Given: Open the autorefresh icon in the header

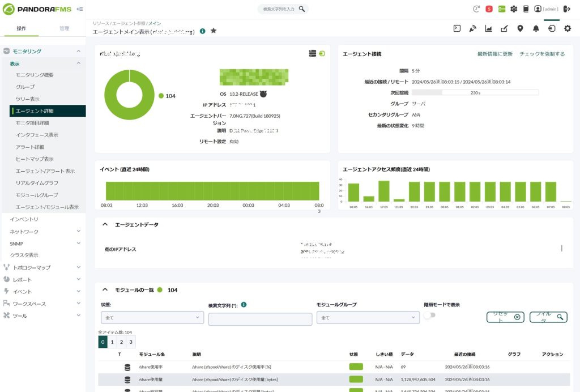Looking at the screenshot, I should pyautogui.click(x=476, y=9).
